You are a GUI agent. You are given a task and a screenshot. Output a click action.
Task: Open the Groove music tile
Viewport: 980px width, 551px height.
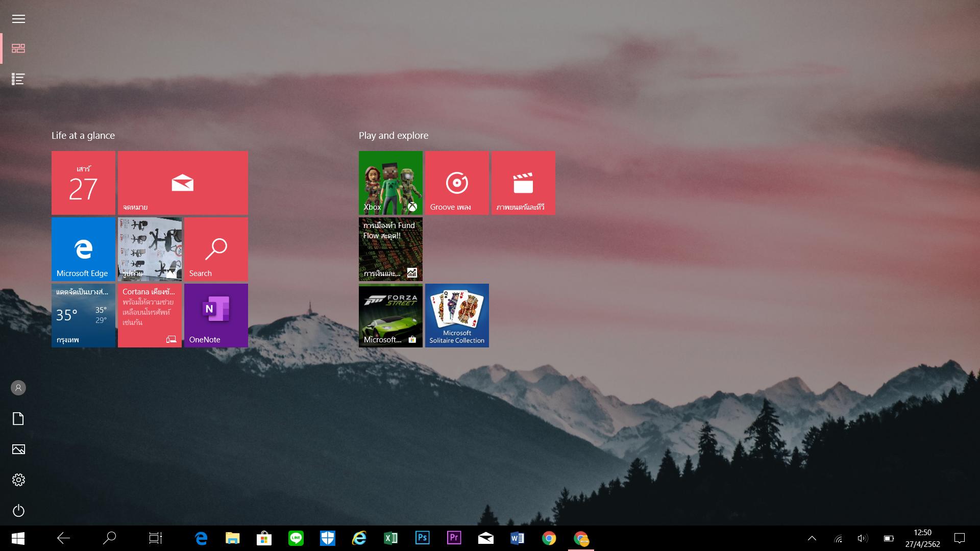pyautogui.click(x=457, y=183)
